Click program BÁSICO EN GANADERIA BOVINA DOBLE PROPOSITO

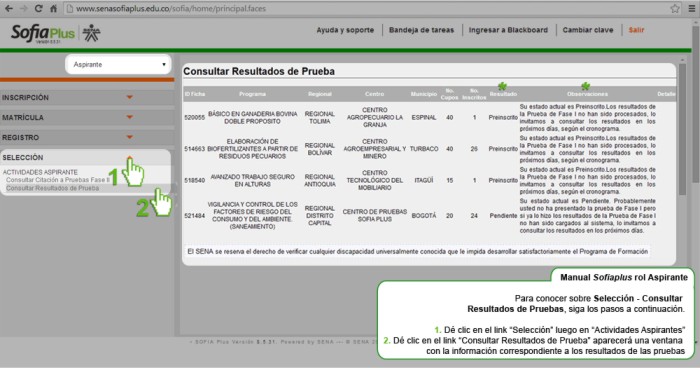coord(253,117)
